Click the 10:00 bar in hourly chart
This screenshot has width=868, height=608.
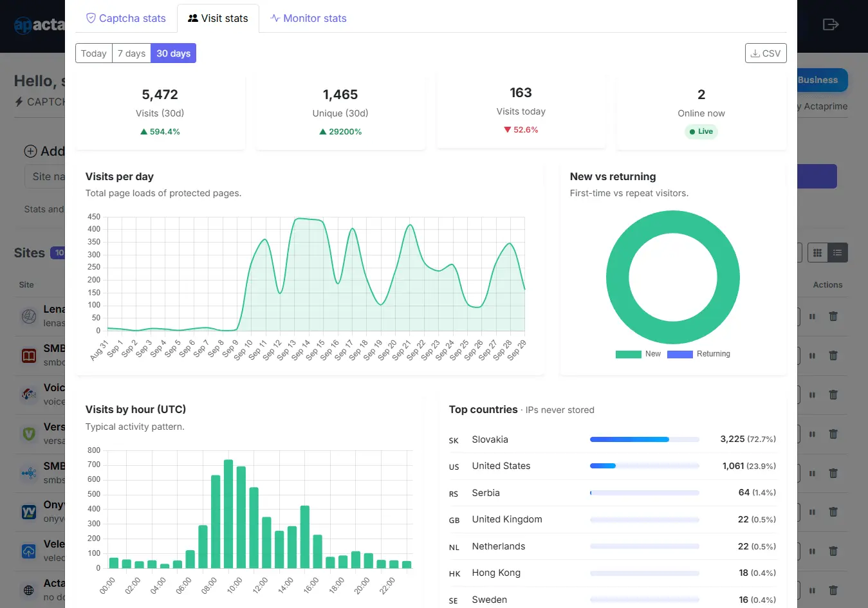[241, 517]
